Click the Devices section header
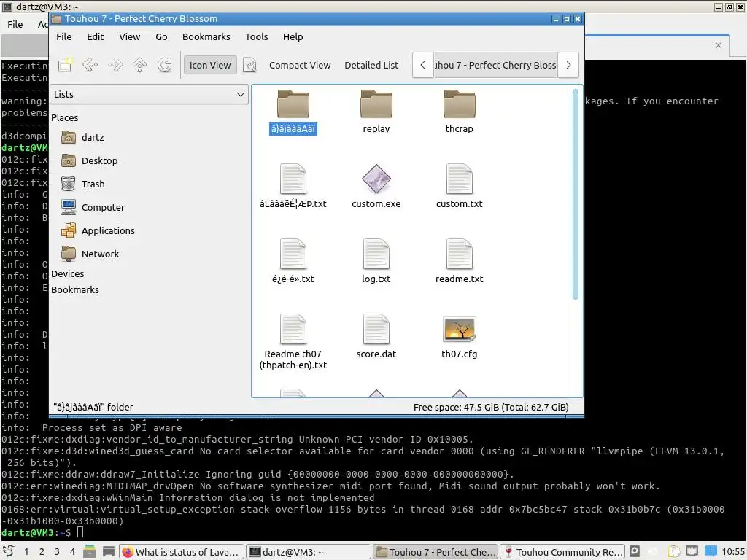This screenshot has width=747, height=560. pyautogui.click(x=68, y=274)
